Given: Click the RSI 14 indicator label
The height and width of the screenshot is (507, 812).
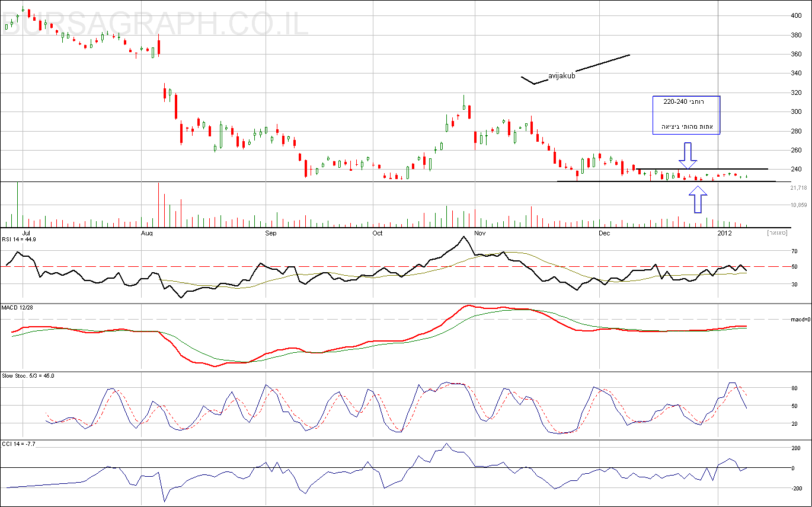Looking at the screenshot, I should pos(20,240).
